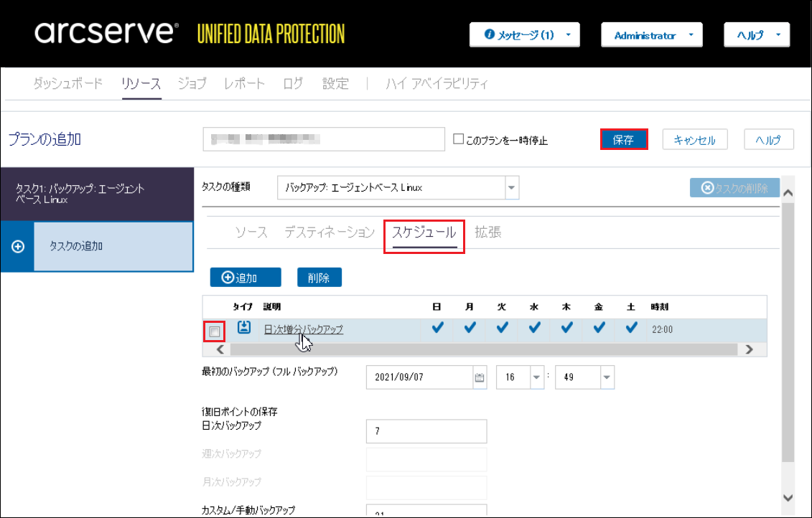Click the キャンセル button
Screen dimensions: 812x518
click(695, 140)
